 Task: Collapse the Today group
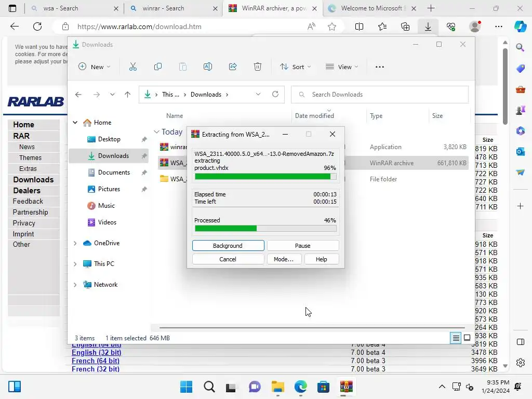(x=156, y=131)
